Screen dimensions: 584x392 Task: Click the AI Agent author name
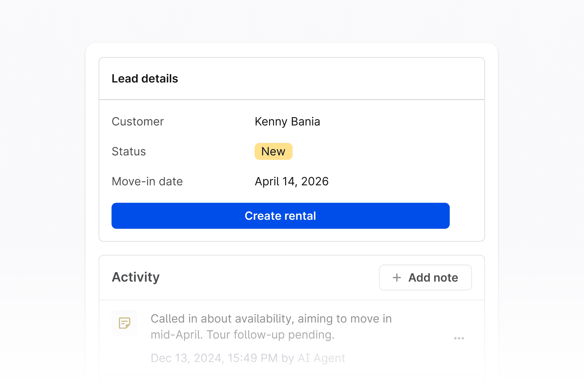[321, 358]
